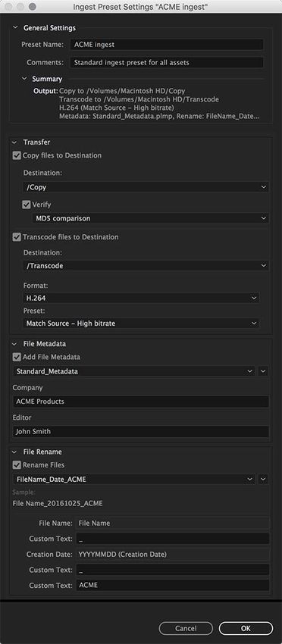Collapse the General Settings section
This screenshot has width=282, height=644.
point(16,28)
